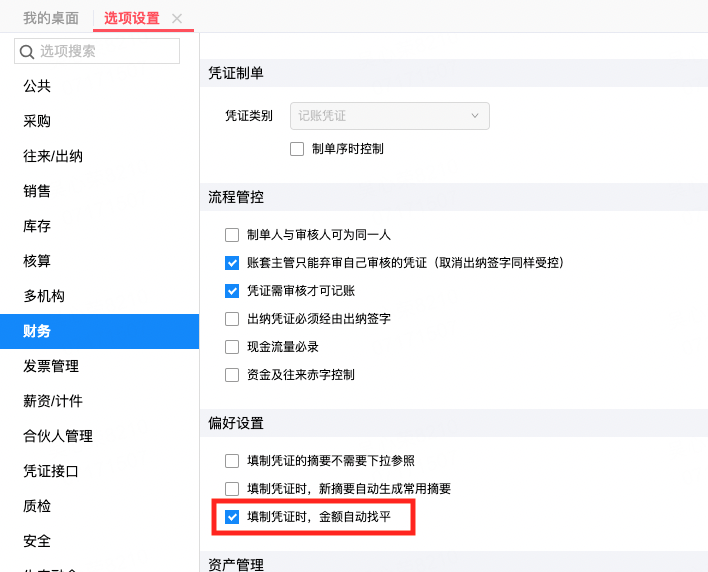This screenshot has width=708, height=572.
Task: Select 往来/出纳 in sidebar
Action: [53, 156]
